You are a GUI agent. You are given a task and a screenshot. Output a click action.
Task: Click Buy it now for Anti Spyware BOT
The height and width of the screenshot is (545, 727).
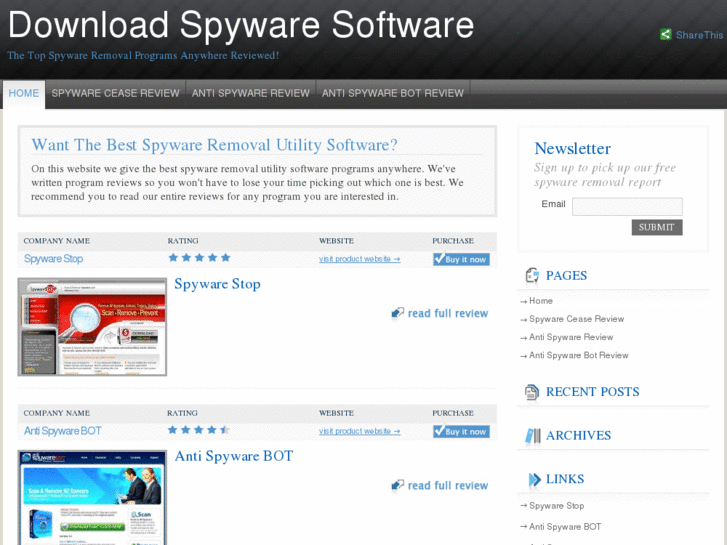pos(461,431)
